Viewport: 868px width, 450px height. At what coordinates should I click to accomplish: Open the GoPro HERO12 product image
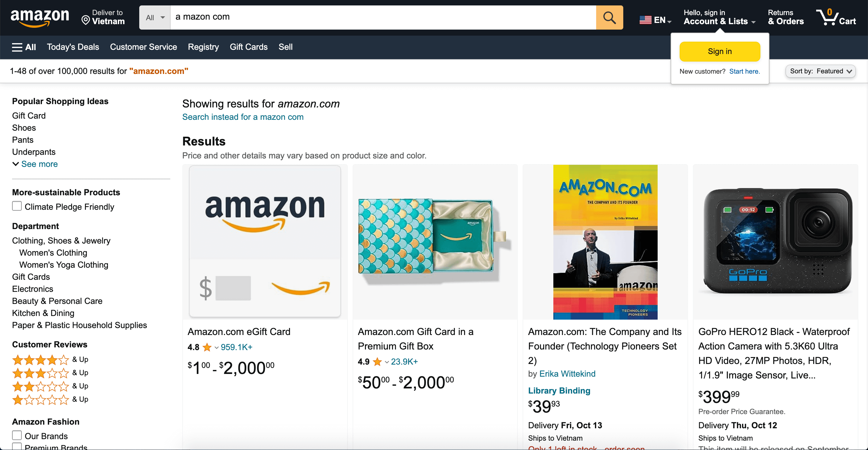pyautogui.click(x=775, y=241)
